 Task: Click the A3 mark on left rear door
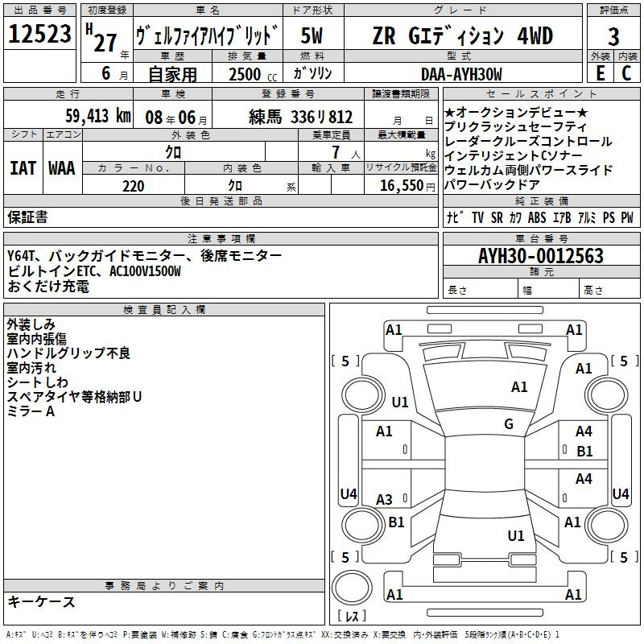click(384, 499)
